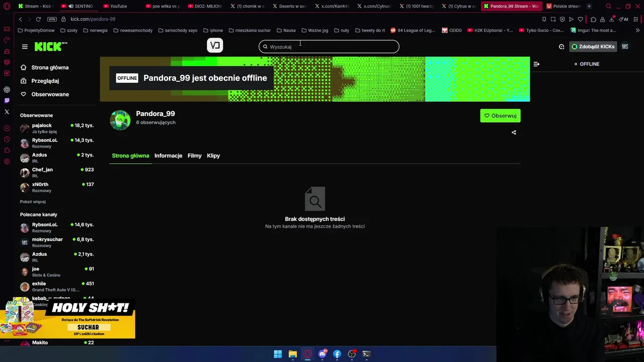Select the Strona główna channel tab
Image resolution: width=644 pixels, height=362 pixels.
click(130, 155)
